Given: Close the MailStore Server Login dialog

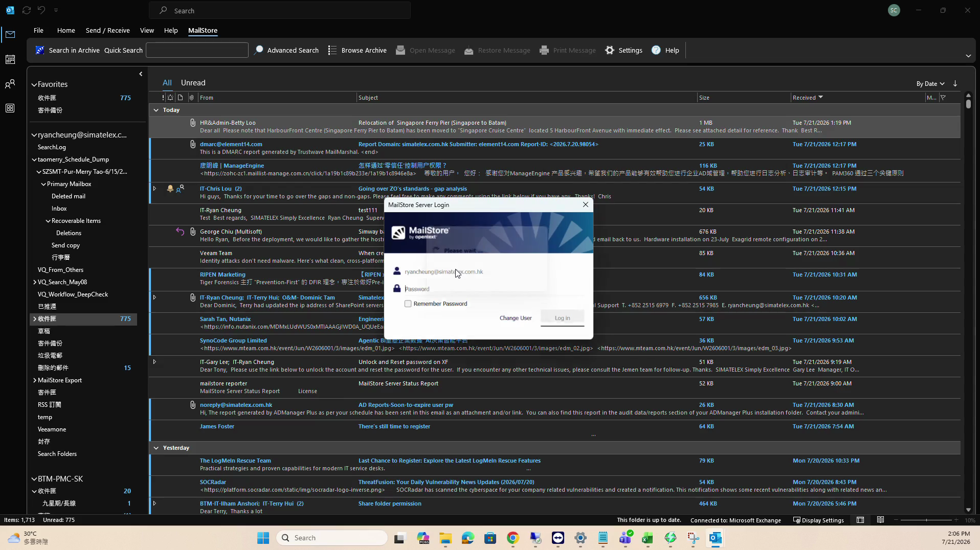Looking at the screenshot, I should pyautogui.click(x=586, y=204).
